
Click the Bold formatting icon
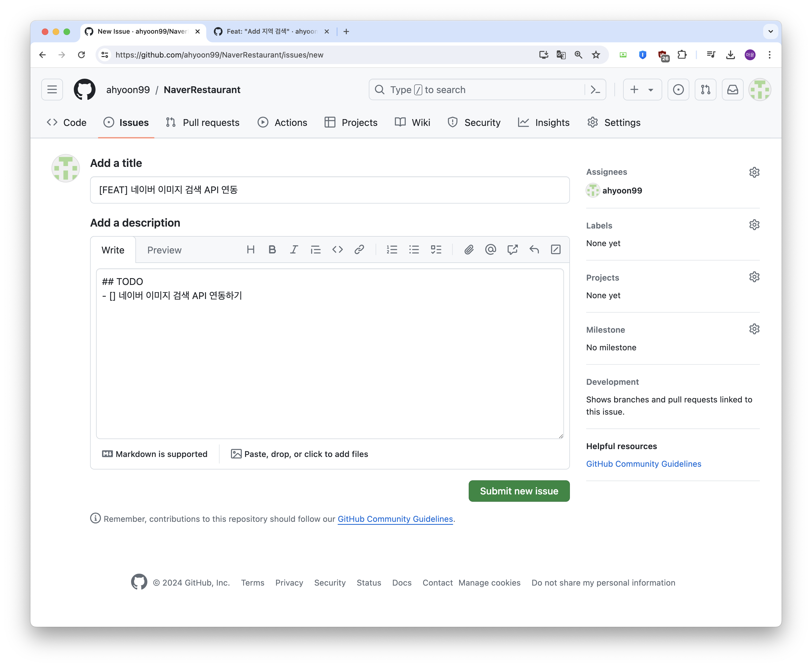tap(272, 250)
